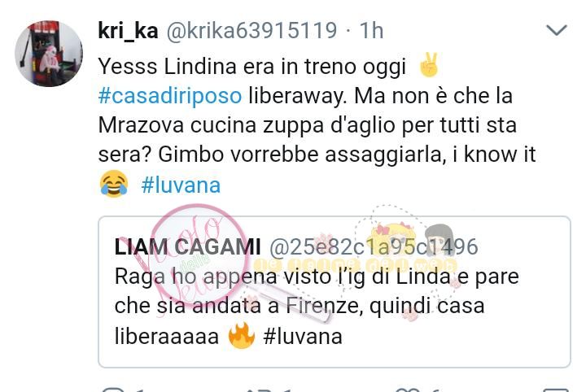Viewport: 586px width, 392px height.
Task: Click the fire emoji in quoted tweet
Action: pyautogui.click(x=242, y=335)
